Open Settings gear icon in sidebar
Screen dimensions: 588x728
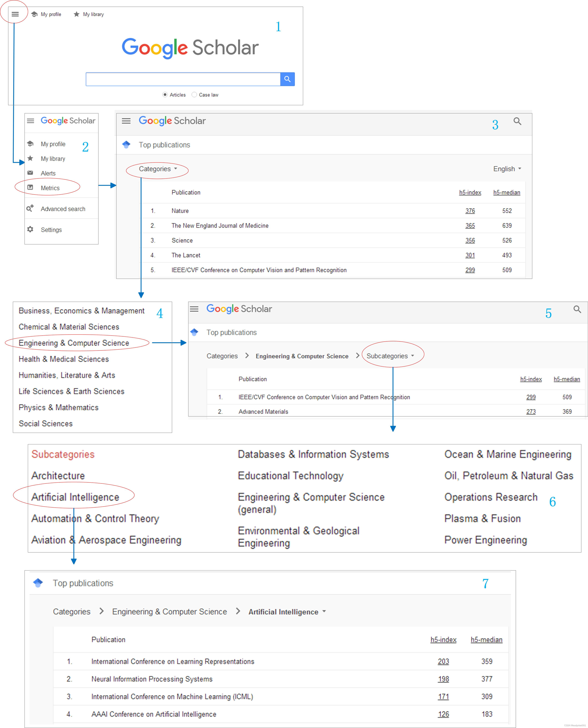click(x=30, y=229)
